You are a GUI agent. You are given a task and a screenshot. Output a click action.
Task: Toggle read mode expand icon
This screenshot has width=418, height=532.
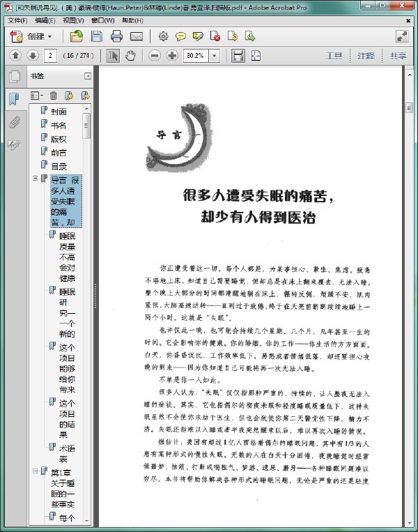pos(402,36)
